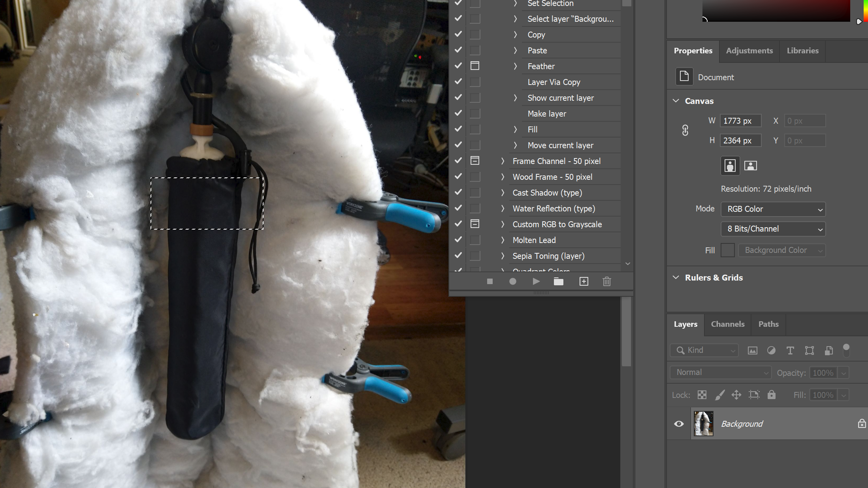Open the layer type text filter icon
This screenshot has width=868, height=488.
(790, 350)
